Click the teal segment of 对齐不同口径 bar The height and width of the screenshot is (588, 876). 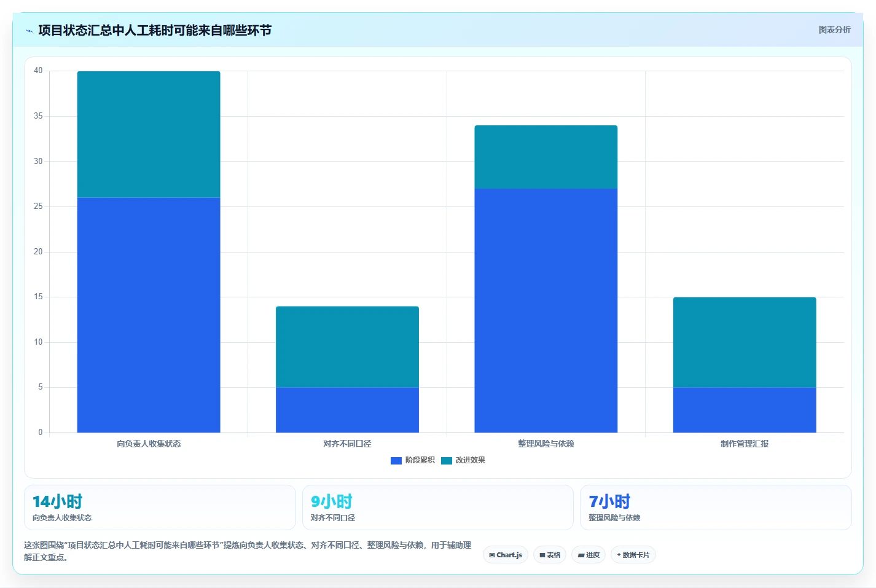(x=347, y=347)
